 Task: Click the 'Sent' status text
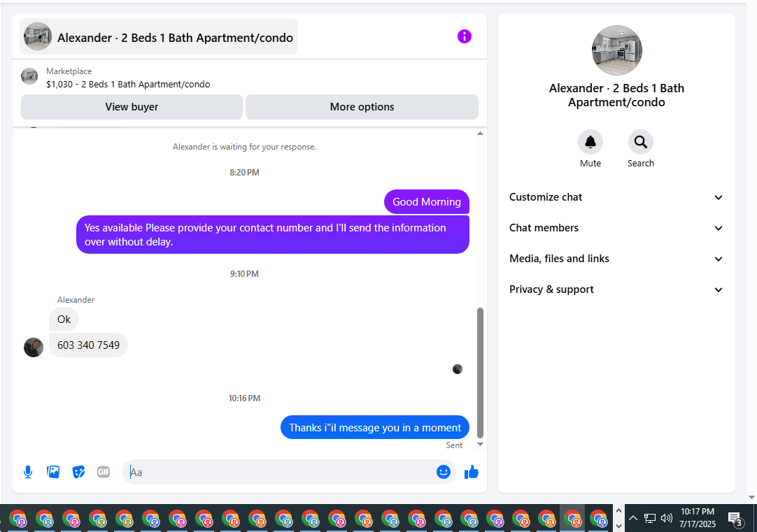[454, 445]
